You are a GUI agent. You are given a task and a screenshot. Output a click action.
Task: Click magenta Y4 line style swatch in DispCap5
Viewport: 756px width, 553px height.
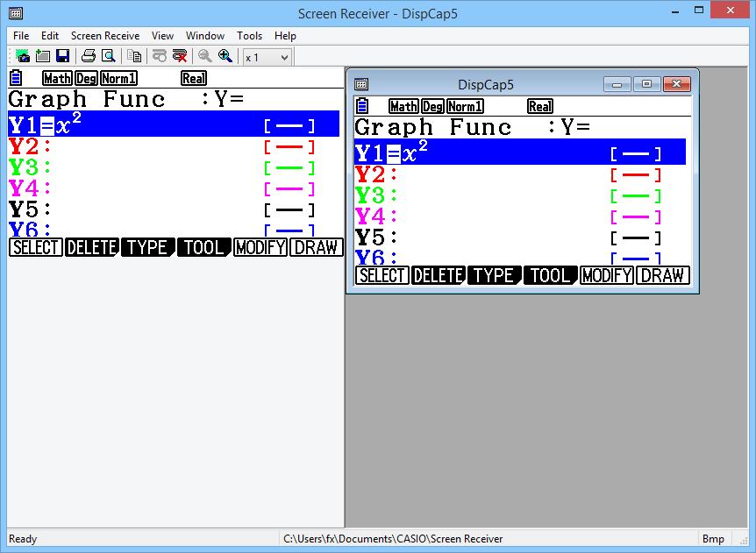pyautogui.click(x=636, y=217)
